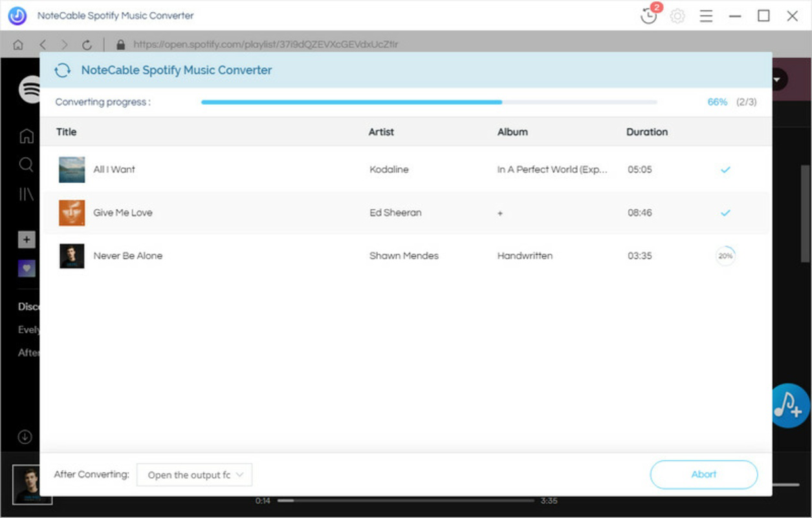Navigate forward with the right arrow
The image size is (812, 518).
click(64, 45)
